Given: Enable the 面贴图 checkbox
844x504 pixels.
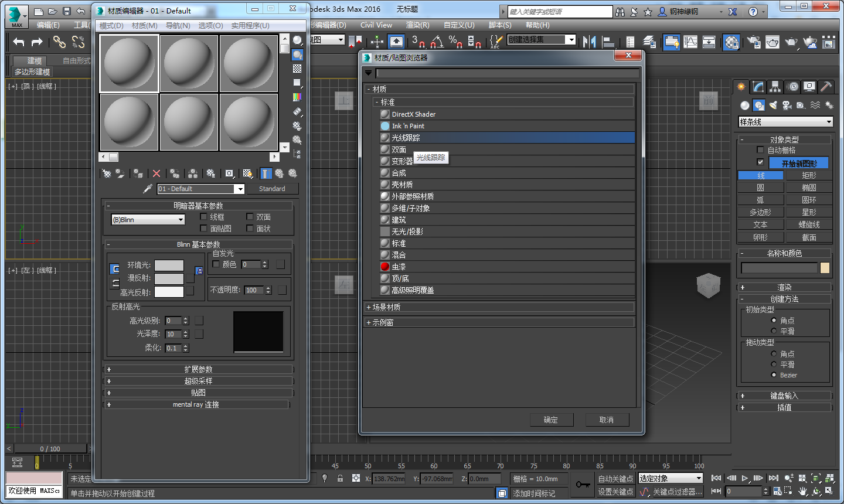Looking at the screenshot, I should [203, 229].
